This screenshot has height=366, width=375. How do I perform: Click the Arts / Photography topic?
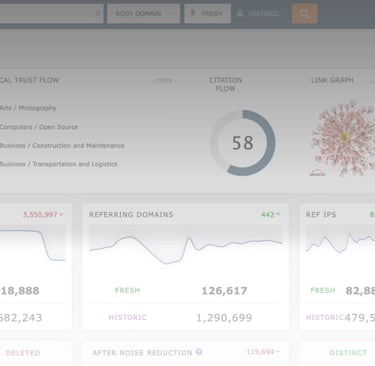pyautogui.click(x=28, y=108)
